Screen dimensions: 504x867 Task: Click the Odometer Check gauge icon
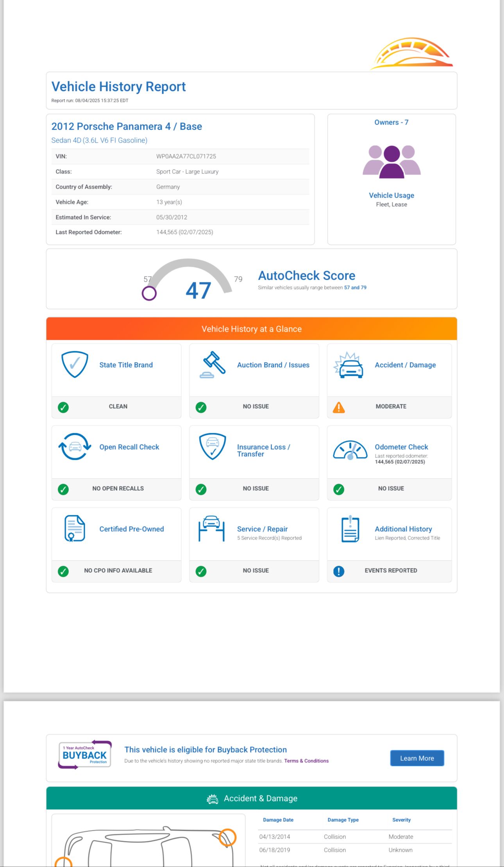point(350,450)
